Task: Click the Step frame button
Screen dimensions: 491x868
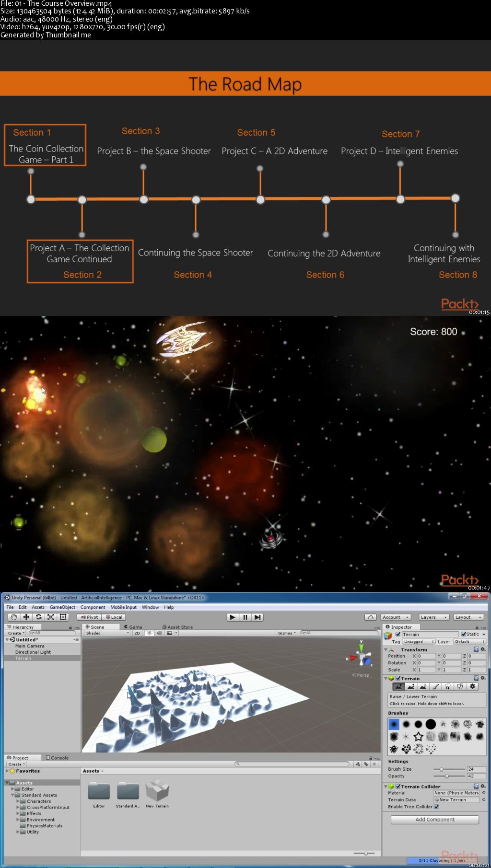Action: (x=257, y=617)
